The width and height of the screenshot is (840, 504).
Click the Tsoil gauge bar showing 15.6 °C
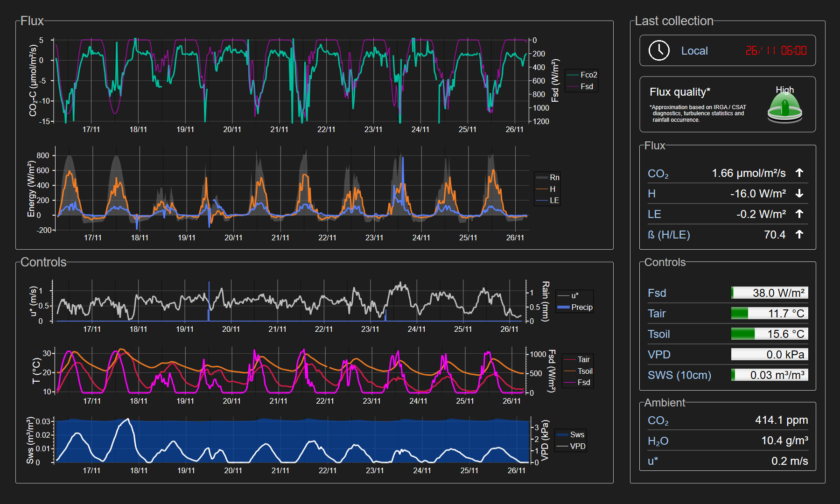tap(770, 334)
